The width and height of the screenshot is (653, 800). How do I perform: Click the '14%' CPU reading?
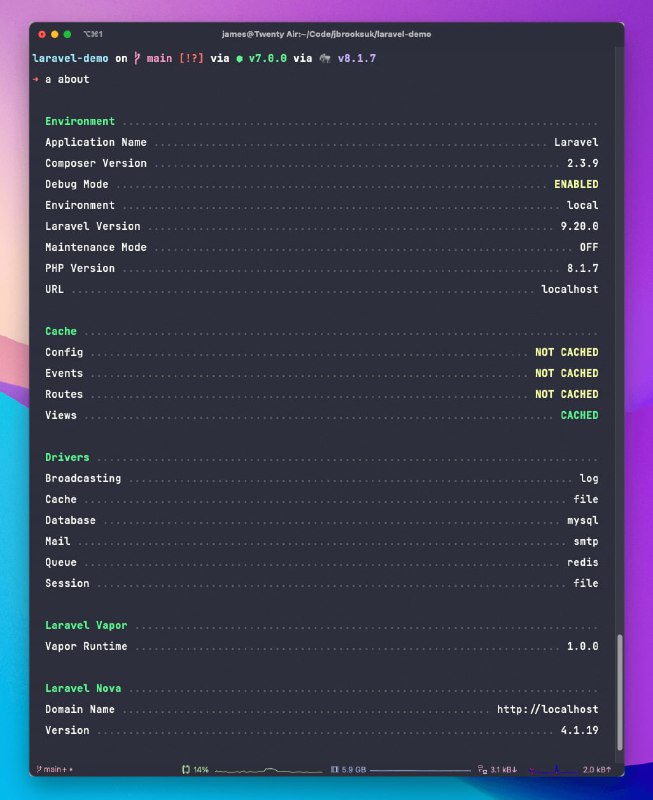click(201, 769)
